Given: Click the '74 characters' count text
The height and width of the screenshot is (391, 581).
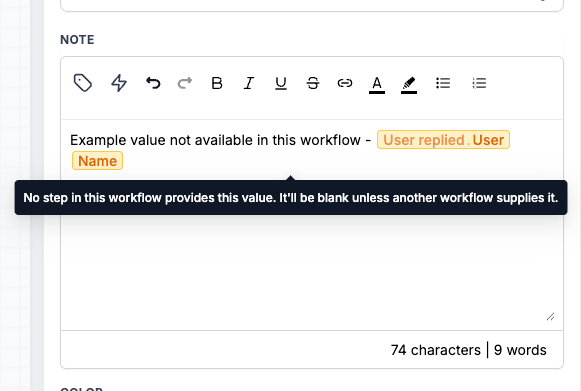Looking at the screenshot, I should [x=435, y=350].
